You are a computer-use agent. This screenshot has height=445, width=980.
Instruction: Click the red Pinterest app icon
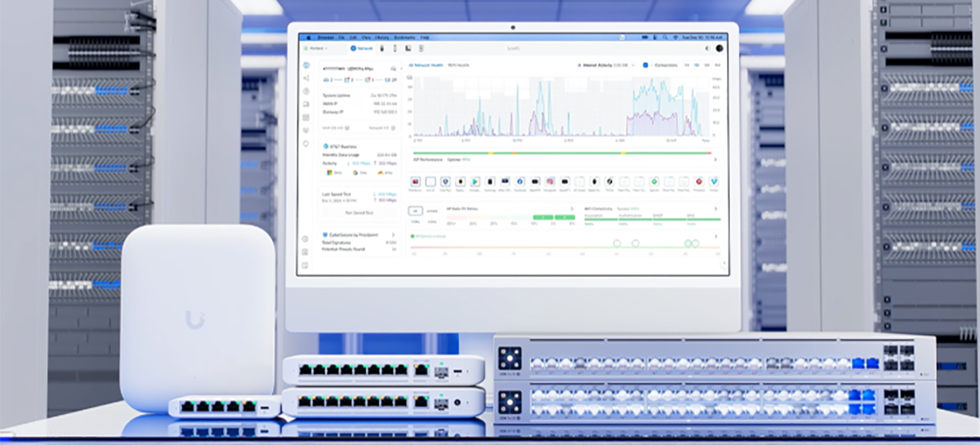click(698, 181)
